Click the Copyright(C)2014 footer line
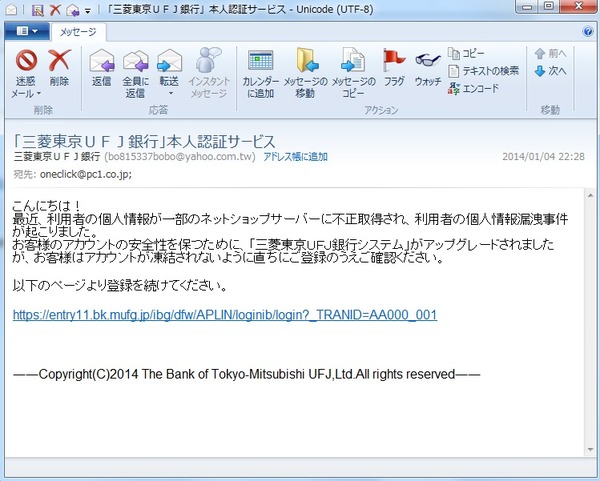The width and height of the screenshot is (600, 481). 246,374
